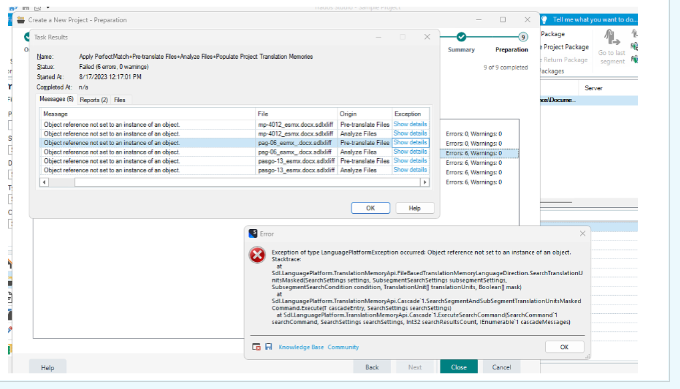Show details for pasgo-13 Analyze Files row
The image size is (680, 389).
(410, 170)
